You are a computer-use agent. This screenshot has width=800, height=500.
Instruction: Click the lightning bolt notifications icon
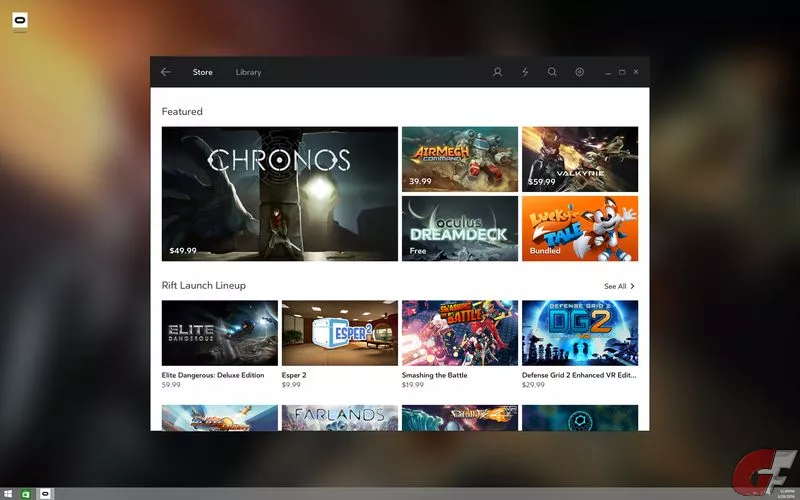(525, 72)
